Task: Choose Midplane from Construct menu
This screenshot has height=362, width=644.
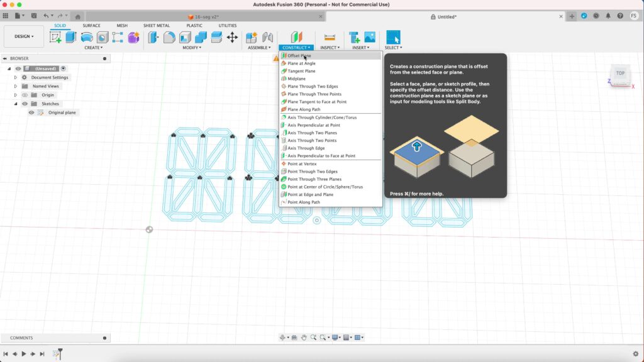Action: point(296,79)
